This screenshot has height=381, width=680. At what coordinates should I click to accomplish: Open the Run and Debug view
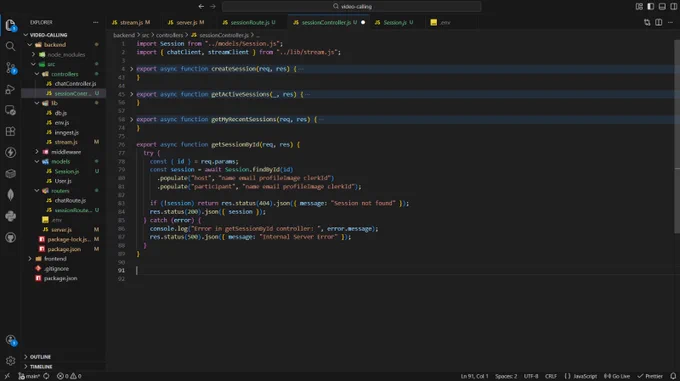[x=10, y=89]
